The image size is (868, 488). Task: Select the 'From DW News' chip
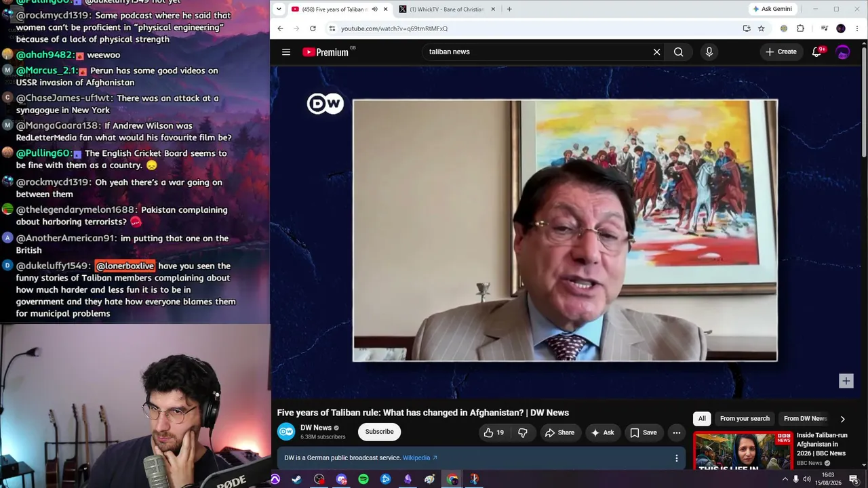pos(805,419)
